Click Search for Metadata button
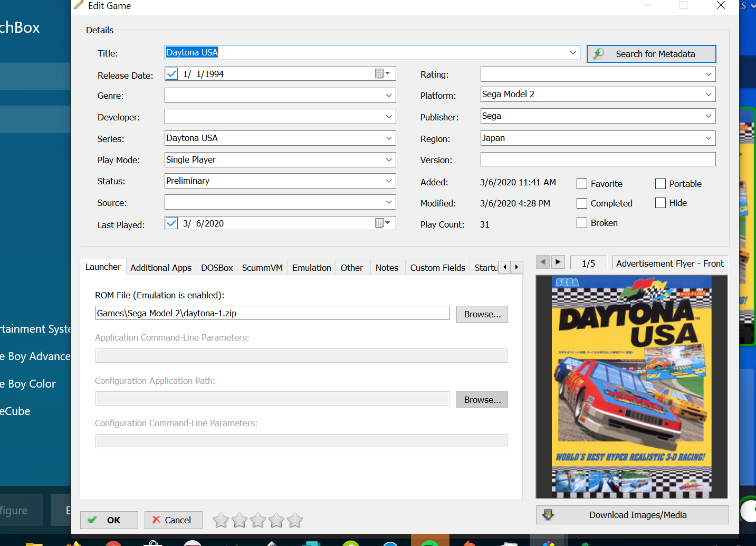 (x=652, y=54)
